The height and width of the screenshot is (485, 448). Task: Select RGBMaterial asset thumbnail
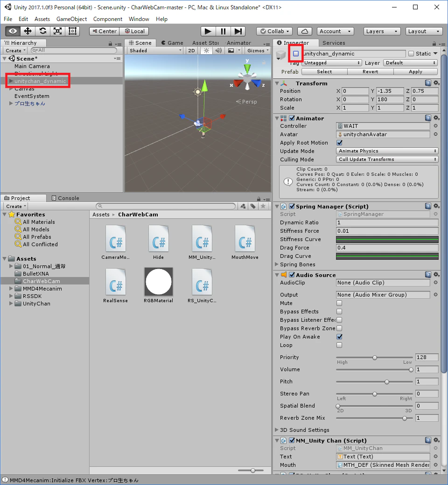tap(159, 282)
